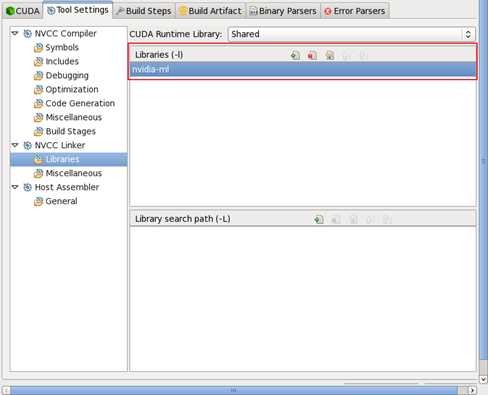The image size is (488, 395).
Task: Click the delete icon for Library search path
Action: [x=336, y=219]
